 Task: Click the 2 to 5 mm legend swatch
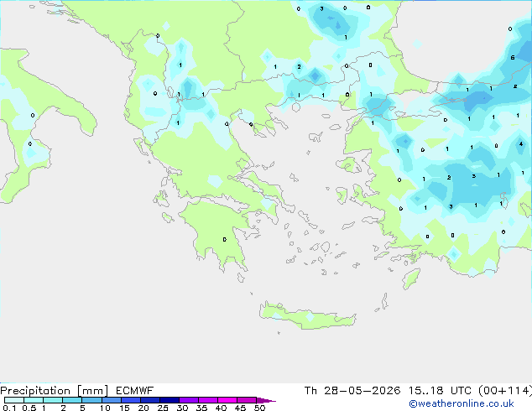click(72, 400)
